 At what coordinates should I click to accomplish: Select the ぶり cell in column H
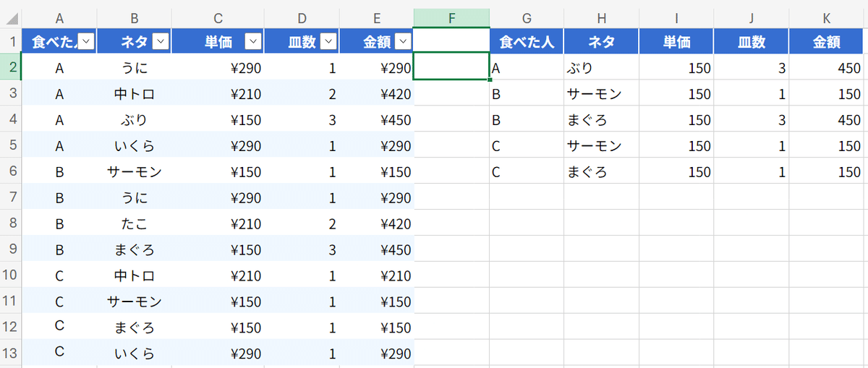pyautogui.click(x=601, y=67)
